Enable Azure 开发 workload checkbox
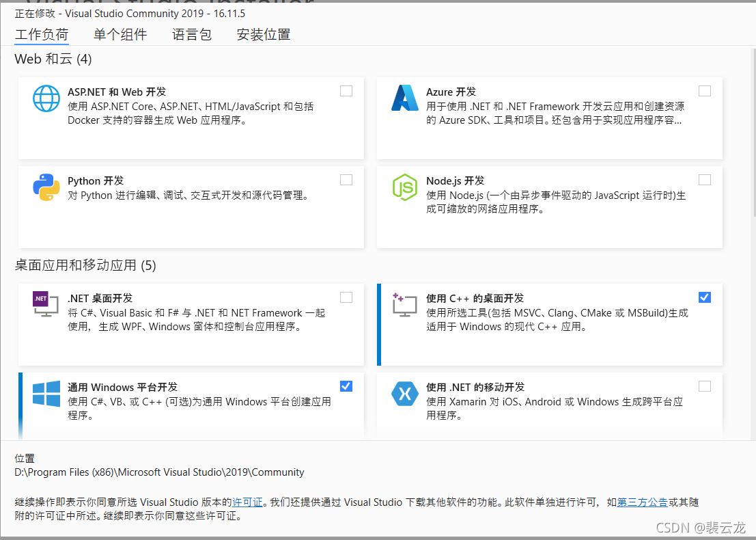The width and height of the screenshot is (756, 540). [704, 91]
